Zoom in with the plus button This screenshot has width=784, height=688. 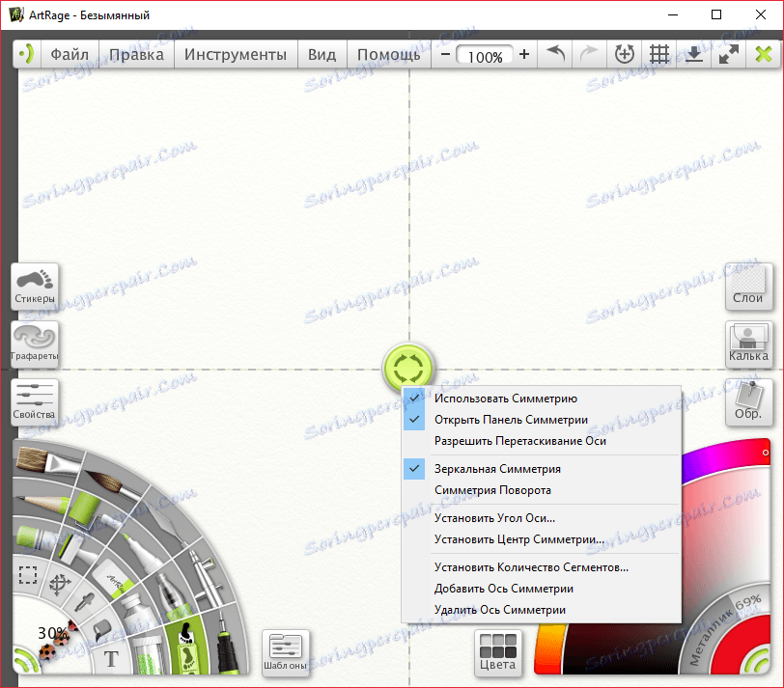point(524,54)
